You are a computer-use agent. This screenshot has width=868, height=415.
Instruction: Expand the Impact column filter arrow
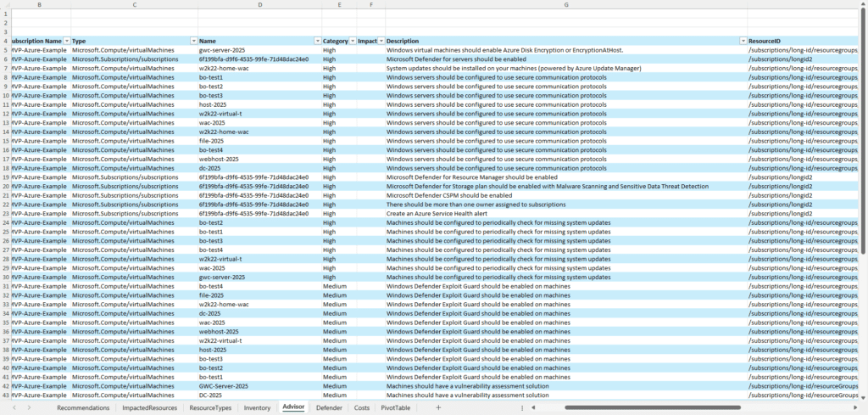pos(381,41)
